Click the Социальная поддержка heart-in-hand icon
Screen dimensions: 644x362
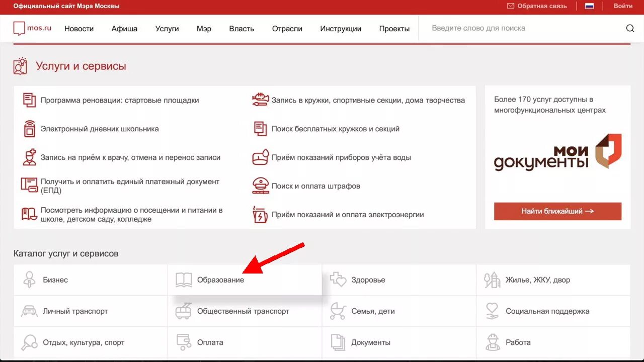pos(492,311)
